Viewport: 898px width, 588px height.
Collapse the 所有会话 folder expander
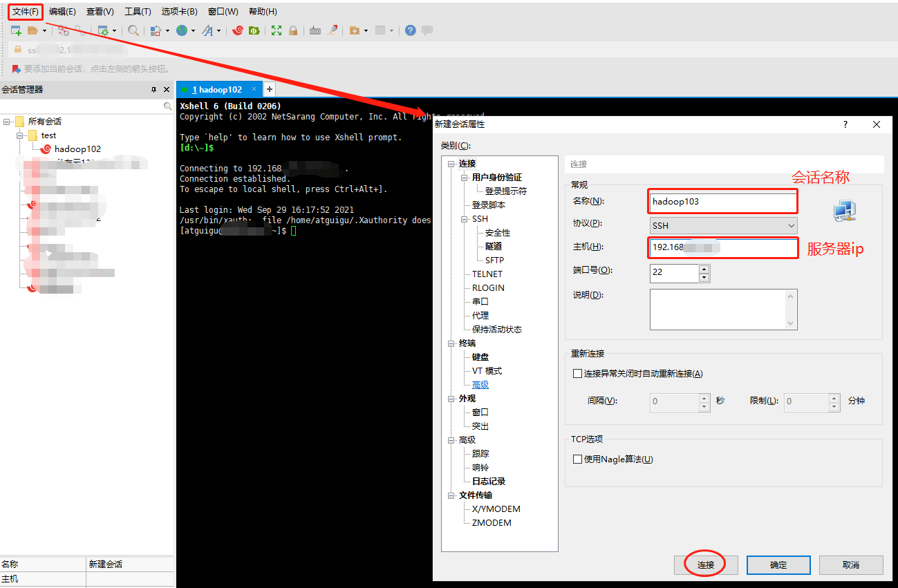[x=7, y=122]
